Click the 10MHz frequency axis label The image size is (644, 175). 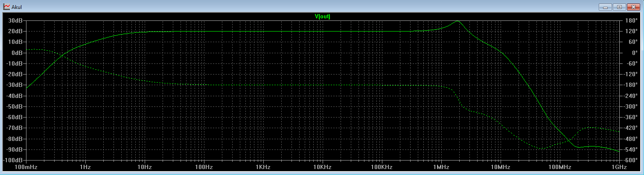500,166
